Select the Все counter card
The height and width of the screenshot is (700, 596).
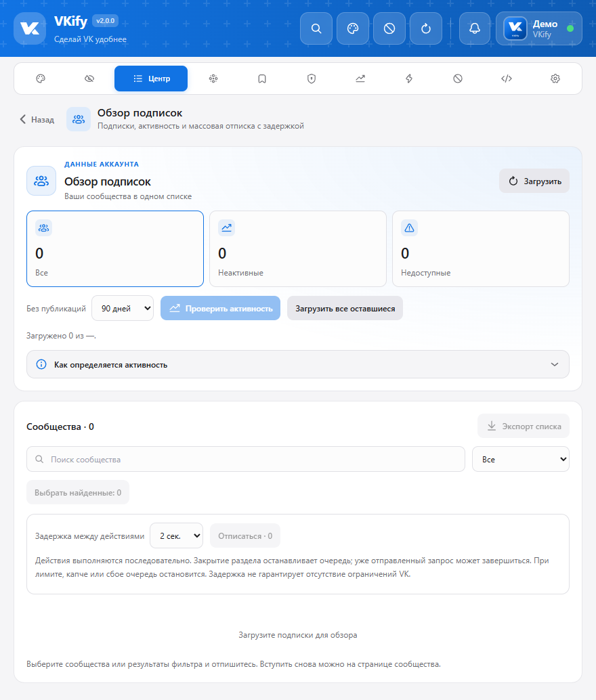(115, 248)
